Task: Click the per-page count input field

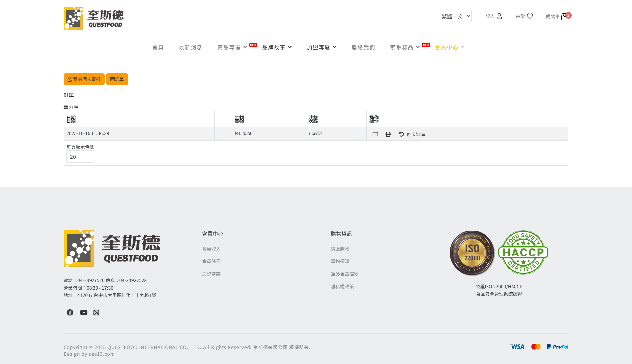Action: (80, 157)
